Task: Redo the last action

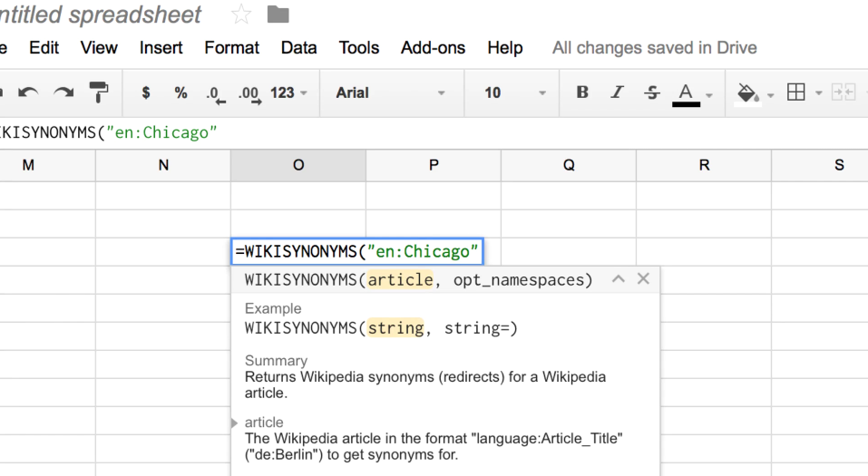Action: [x=63, y=92]
